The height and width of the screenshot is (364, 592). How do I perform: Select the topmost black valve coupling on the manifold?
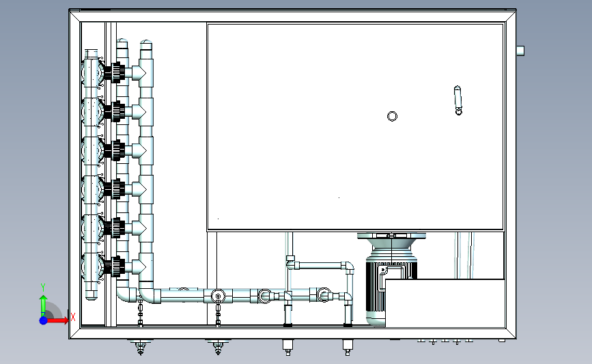click(115, 72)
